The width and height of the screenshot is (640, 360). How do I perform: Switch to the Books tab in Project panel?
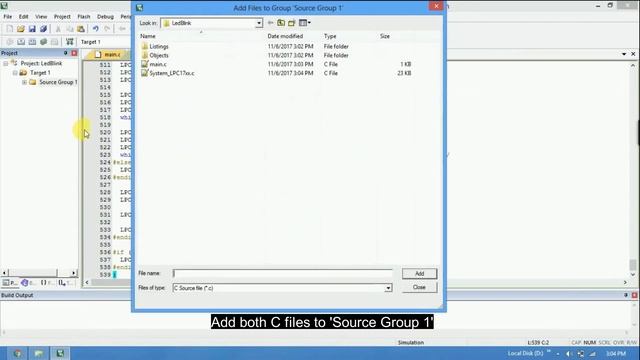tap(28, 282)
